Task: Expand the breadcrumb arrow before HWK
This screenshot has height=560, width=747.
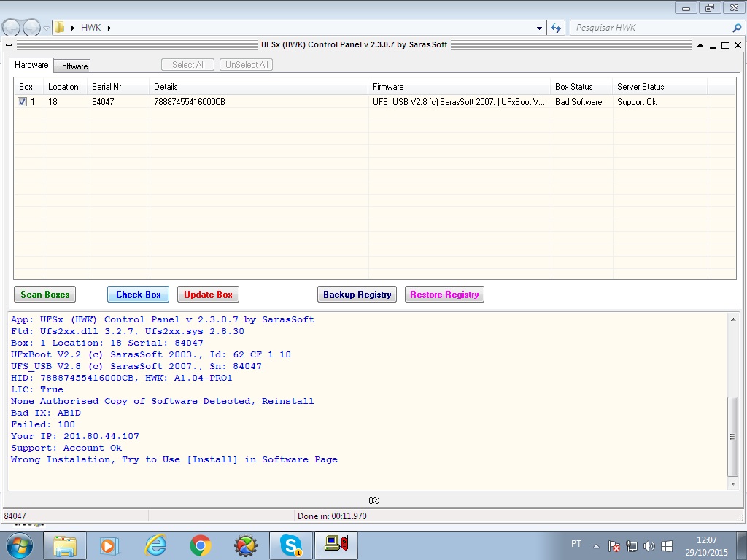Action: tap(72, 28)
